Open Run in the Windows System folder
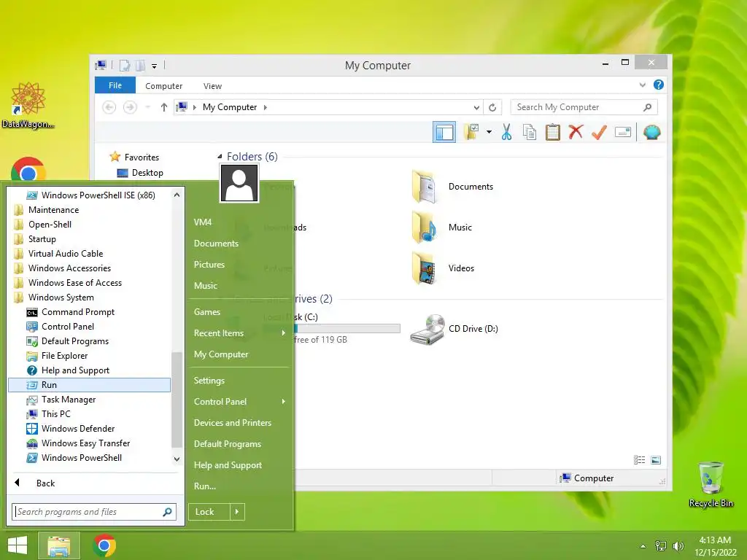This screenshot has width=747, height=560. [x=89, y=385]
